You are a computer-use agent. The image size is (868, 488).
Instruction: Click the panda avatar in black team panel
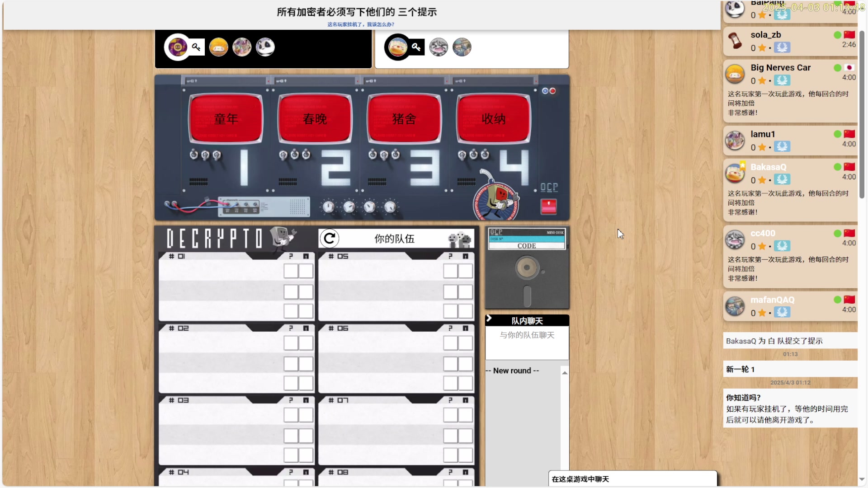tap(265, 47)
